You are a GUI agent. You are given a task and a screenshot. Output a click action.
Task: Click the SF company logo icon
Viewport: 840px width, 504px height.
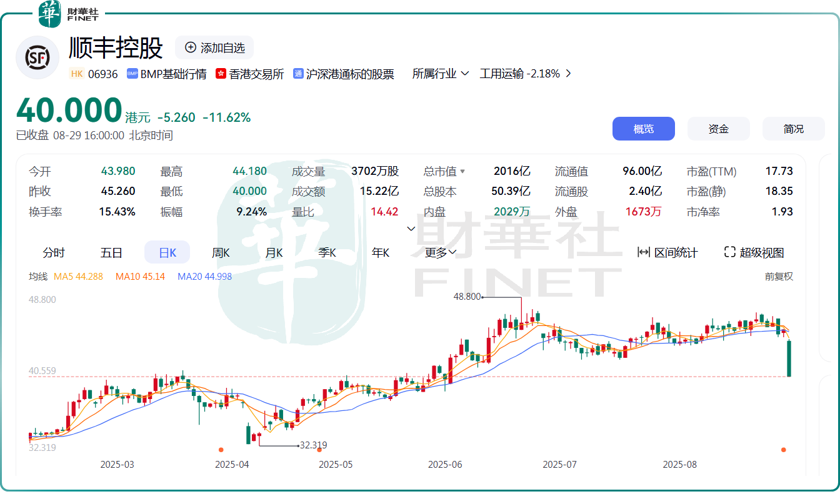[37, 57]
